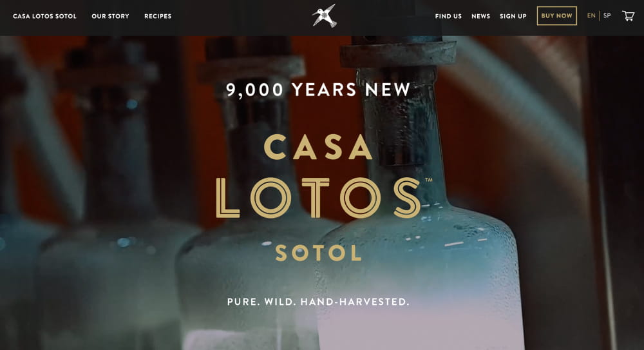644x350 pixels.
Task: Open the Recipes page
Action: (158, 16)
